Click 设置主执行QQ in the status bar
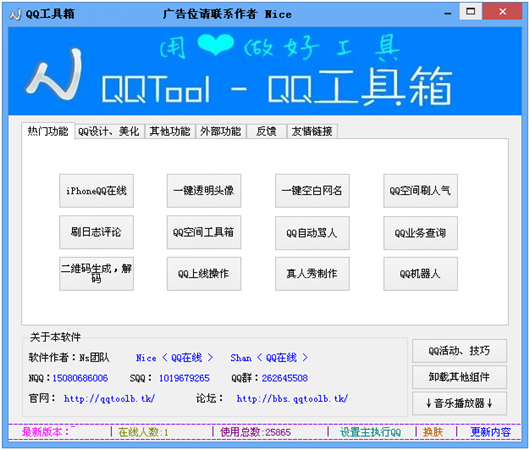This screenshot has height=450, width=529. (x=370, y=432)
